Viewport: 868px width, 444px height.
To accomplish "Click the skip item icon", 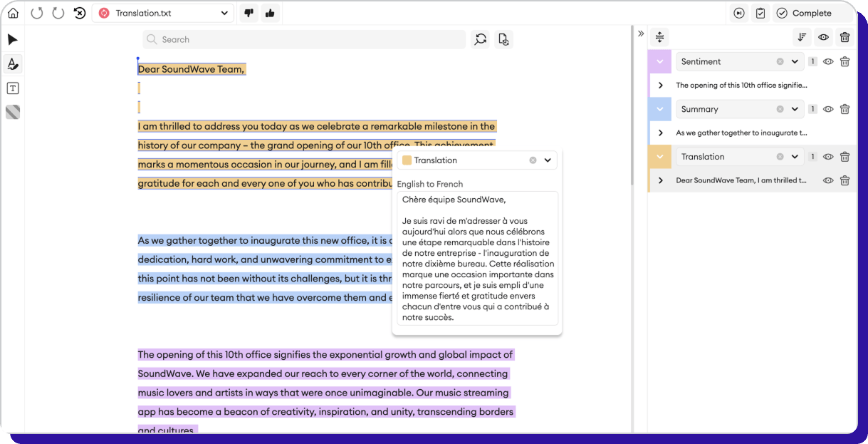I will point(739,13).
